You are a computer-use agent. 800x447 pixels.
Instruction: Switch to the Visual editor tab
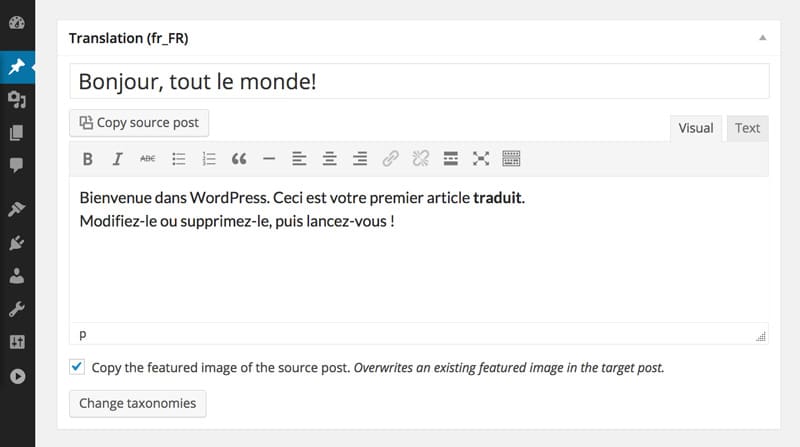click(696, 128)
